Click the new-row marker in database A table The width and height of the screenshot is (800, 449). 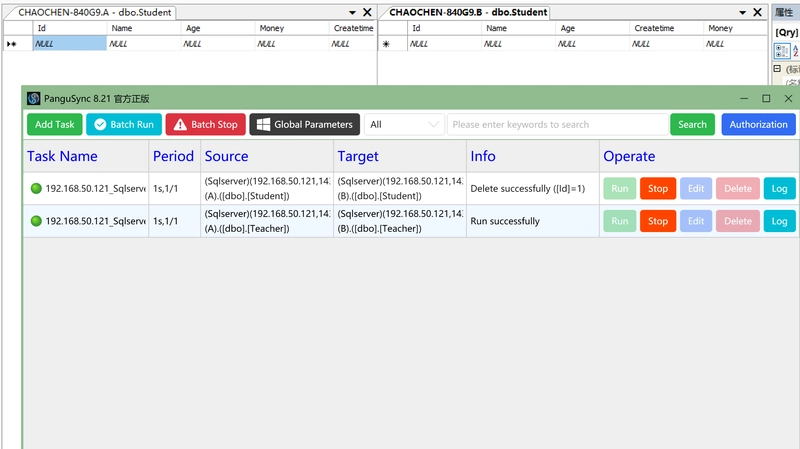[11, 44]
